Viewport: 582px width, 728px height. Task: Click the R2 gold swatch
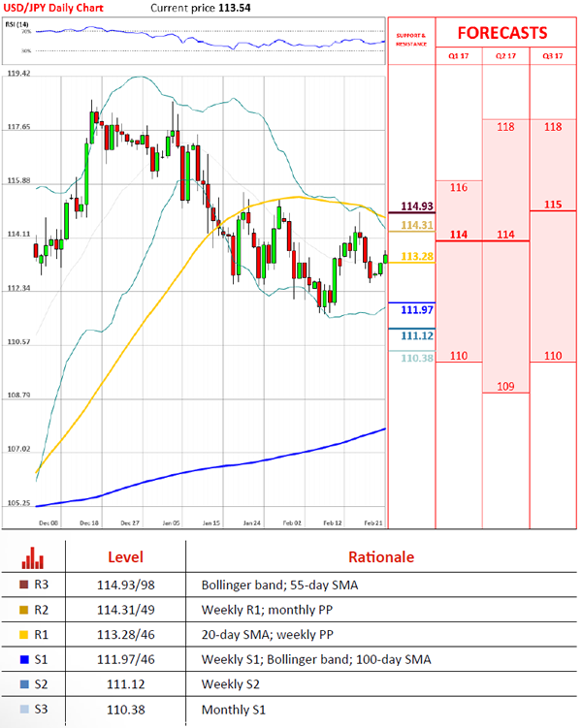tap(24, 610)
